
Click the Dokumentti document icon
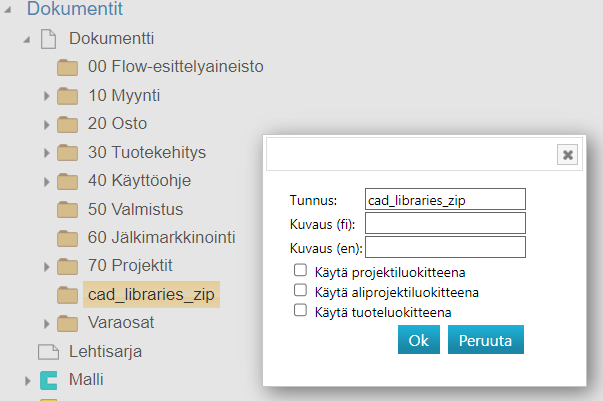tap(48, 40)
